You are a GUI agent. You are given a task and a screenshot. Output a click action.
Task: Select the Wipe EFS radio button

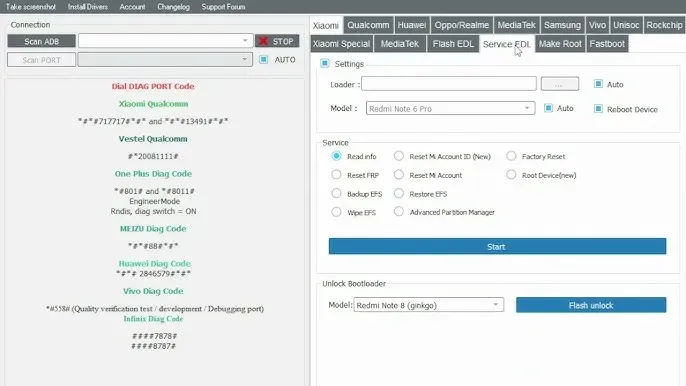pyautogui.click(x=336, y=212)
